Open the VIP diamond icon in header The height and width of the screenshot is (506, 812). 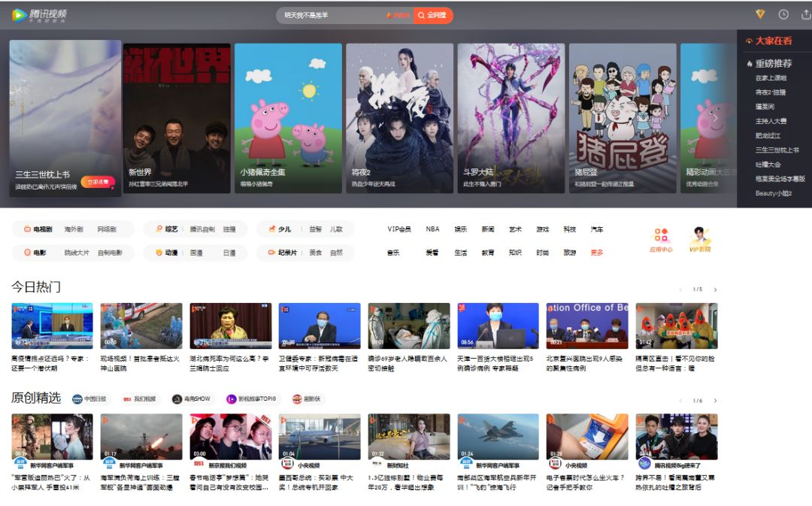[x=759, y=14]
